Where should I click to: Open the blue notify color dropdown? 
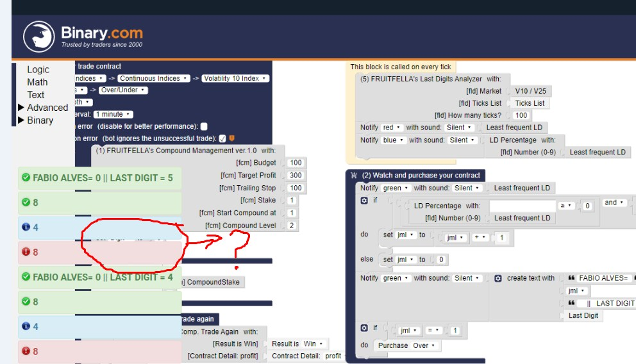pyautogui.click(x=394, y=140)
